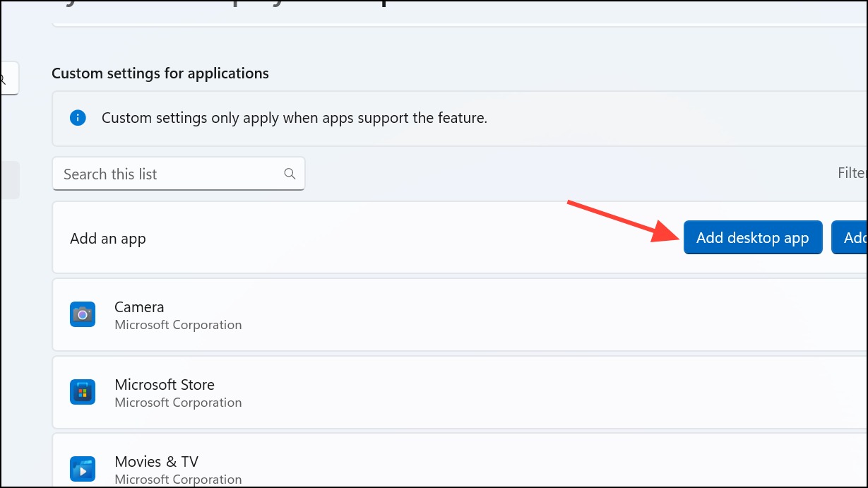Click the Add desktop app button
Screen dimensions: 868x488
pyautogui.click(x=753, y=238)
